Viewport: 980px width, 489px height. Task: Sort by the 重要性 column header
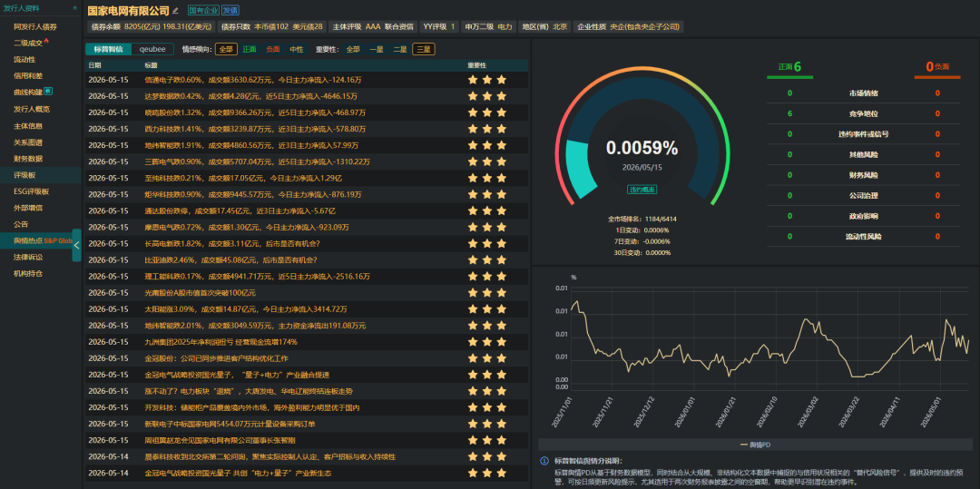click(476, 65)
